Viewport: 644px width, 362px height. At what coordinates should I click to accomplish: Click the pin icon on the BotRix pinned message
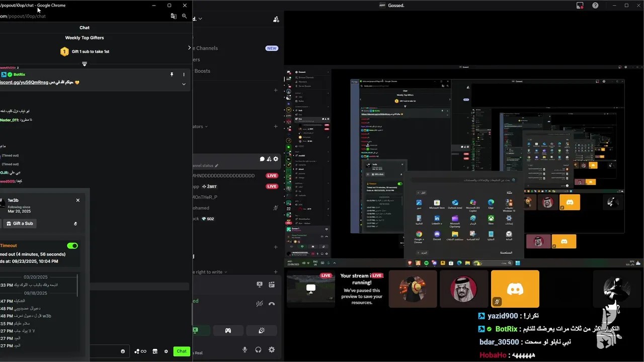(172, 74)
